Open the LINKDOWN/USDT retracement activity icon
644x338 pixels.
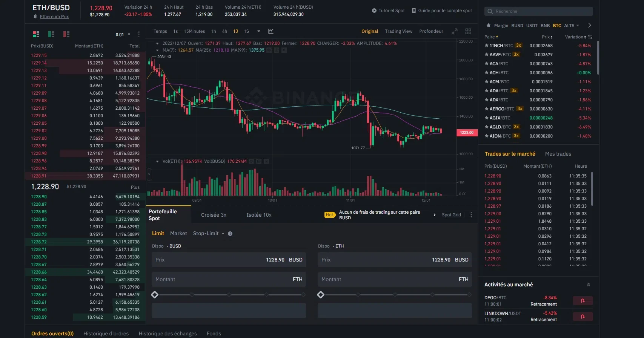[583, 317]
